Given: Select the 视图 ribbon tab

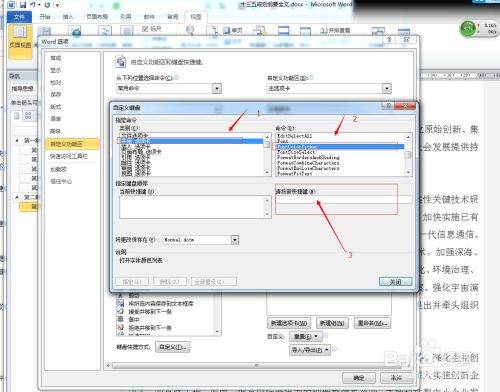Looking at the screenshot, I should click(196, 17).
